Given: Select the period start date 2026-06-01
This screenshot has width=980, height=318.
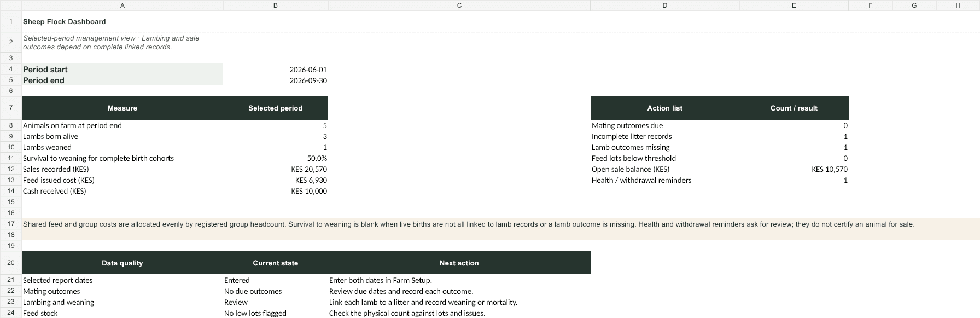Looking at the screenshot, I should tap(276, 70).
